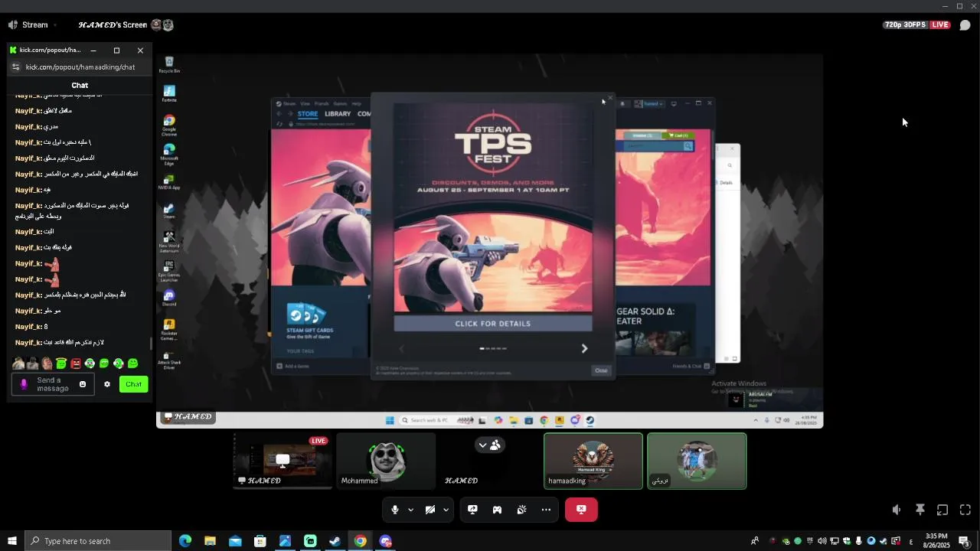Click the Steam store search magnifier
This screenshot has width=980, height=551.
pyautogui.click(x=688, y=146)
